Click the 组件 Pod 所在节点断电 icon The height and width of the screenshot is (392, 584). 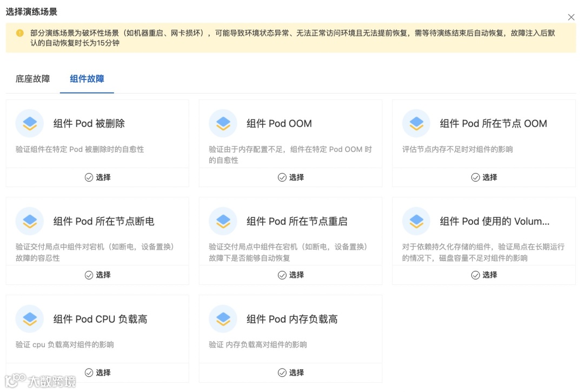29,221
